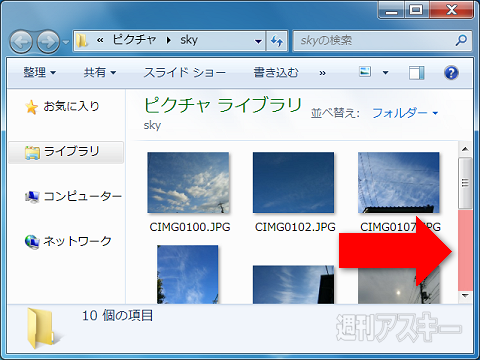The image size is (480, 360).
Task: Show more toolbar commands via » chevron
Action: (x=322, y=73)
